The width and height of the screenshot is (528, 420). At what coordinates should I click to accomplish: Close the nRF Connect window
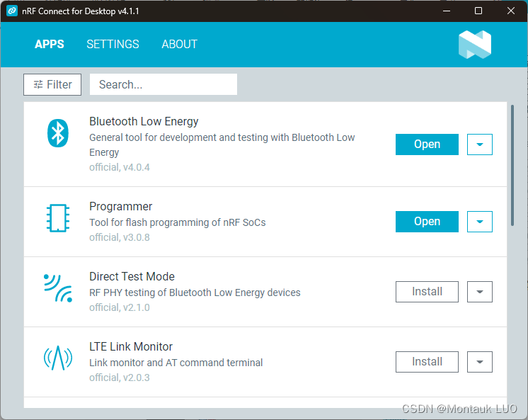[511, 11]
